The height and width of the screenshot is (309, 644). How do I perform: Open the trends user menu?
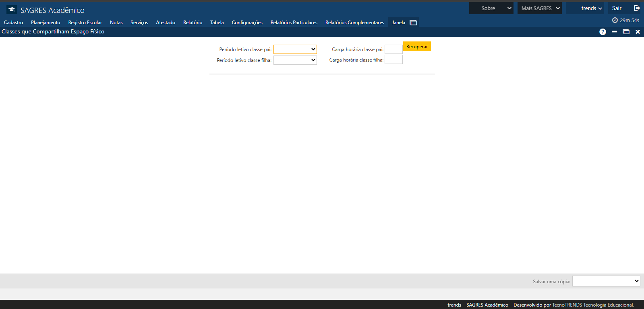point(591,8)
